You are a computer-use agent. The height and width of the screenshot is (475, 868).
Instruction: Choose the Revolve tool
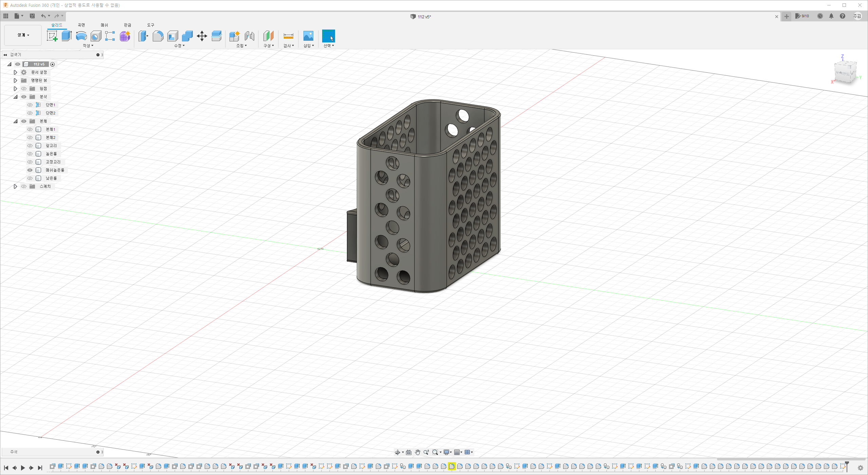(81, 36)
